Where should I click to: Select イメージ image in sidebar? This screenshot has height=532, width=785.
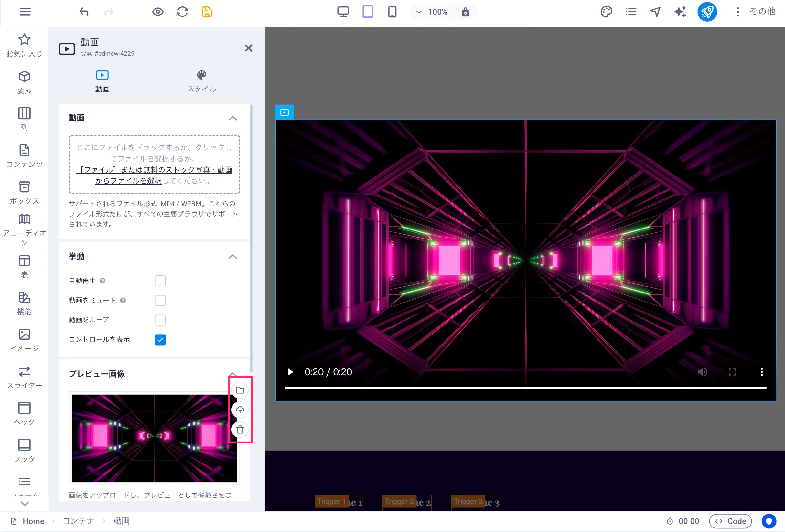coord(24,340)
